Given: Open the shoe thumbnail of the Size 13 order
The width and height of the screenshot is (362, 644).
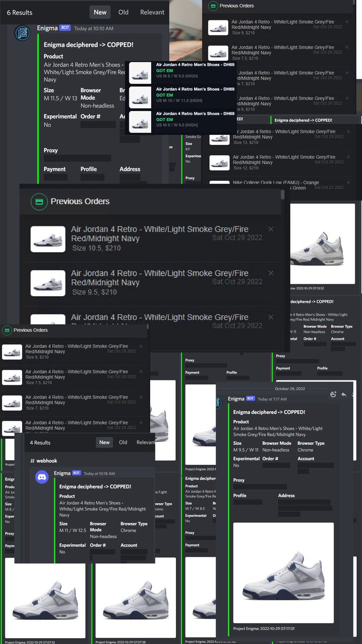Looking at the screenshot, I should coord(218,137).
